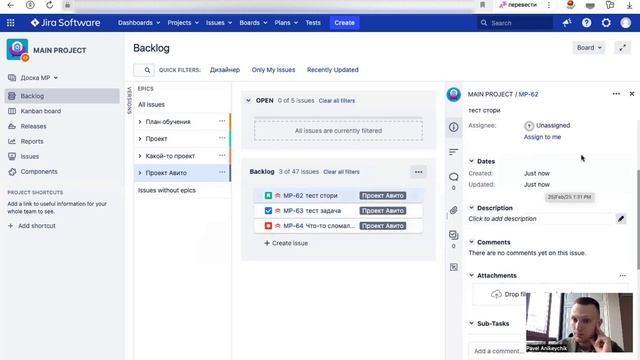Reload the page with browser refresh
Viewport: 640px width, 360px height.
[x=49, y=5]
